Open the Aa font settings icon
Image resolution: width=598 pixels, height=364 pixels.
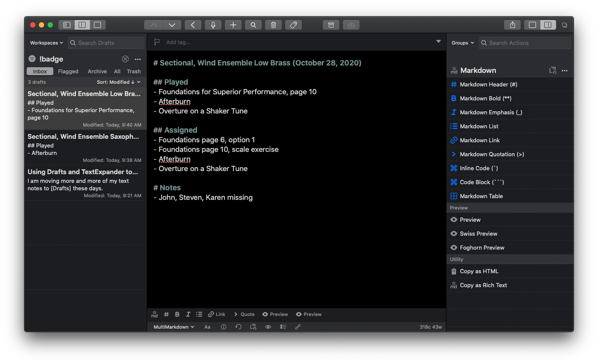207,327
